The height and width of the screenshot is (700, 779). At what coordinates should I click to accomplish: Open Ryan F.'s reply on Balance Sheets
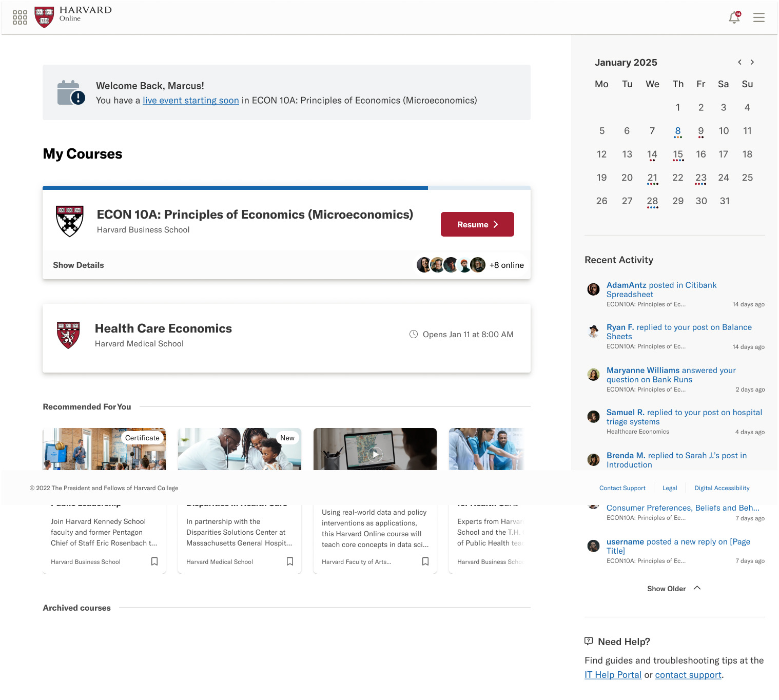pyautogui.click(x=679, y=332)
